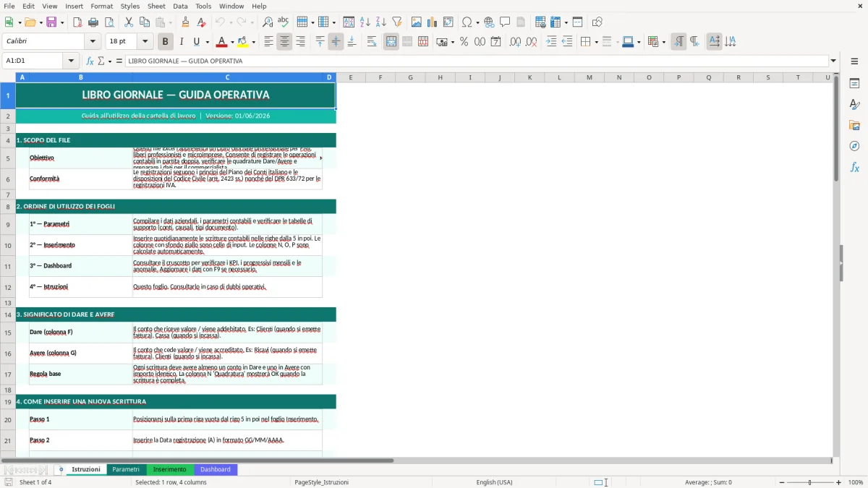This screenshot has width=868, height=488.
Task: Toggle Align Right button
Action: (x=300, y=42)
